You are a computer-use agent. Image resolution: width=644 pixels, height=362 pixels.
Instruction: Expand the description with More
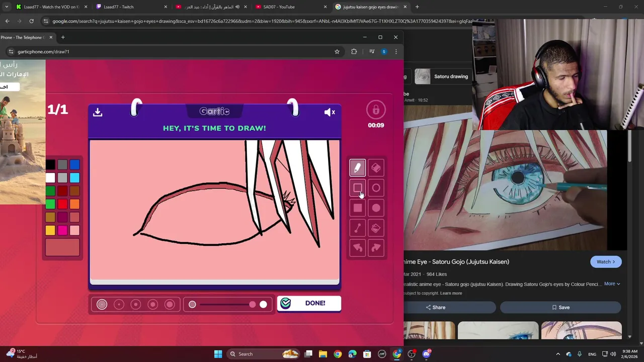coord(612,284)
